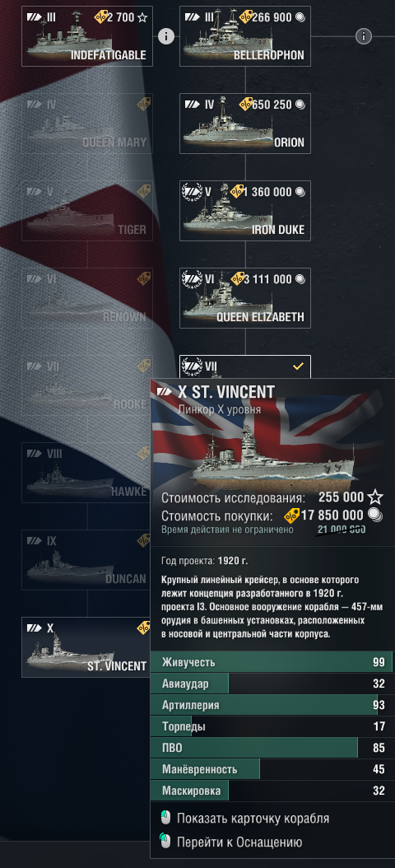
Task: Click discount tag icon on Orion card
Action: [245, 104]
